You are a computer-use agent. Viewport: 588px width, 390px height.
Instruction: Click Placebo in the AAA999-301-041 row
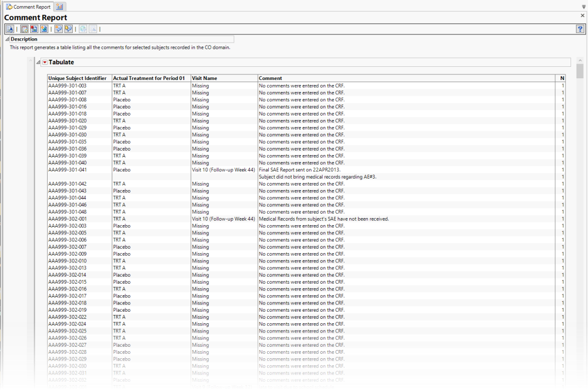click(122, 170)
